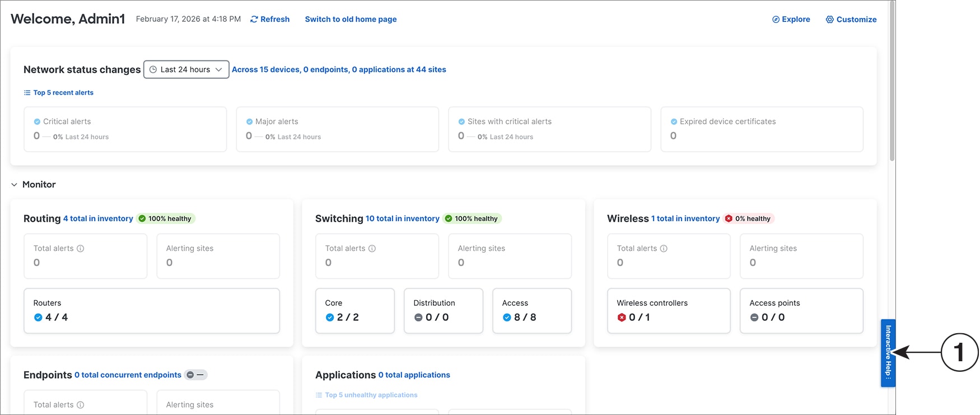Collapse the Monitor section

click(15, 185)
